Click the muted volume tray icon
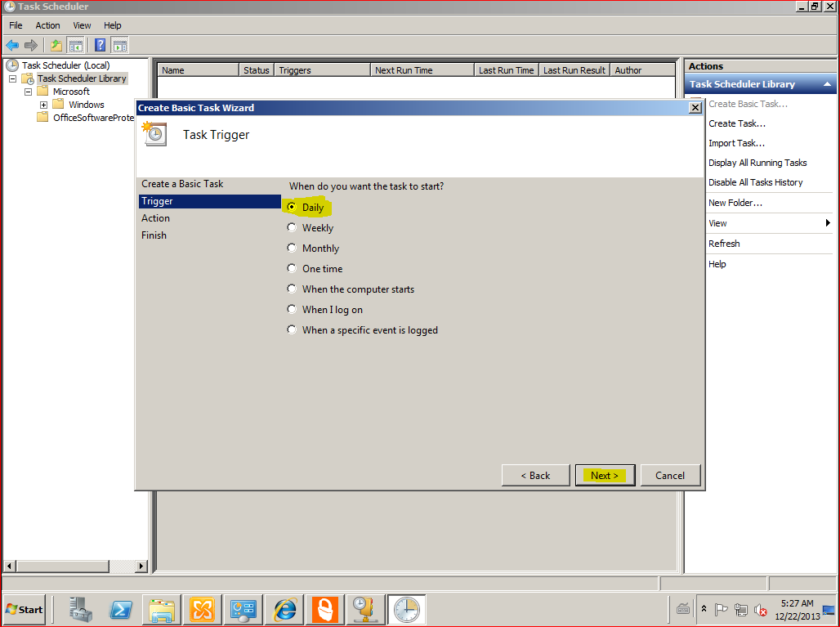Image resolution: width=840 pixels, height=627 pixels. pos(760,610)
